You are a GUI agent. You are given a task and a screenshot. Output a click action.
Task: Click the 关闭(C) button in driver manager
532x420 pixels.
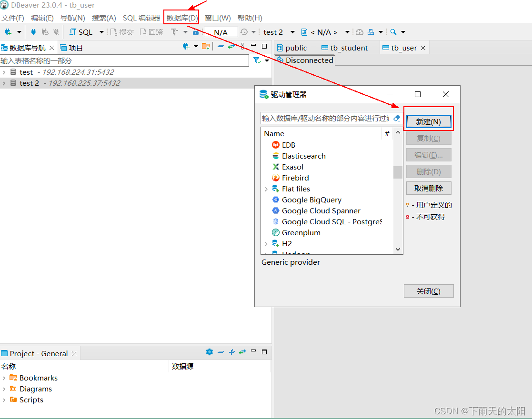click(x=429, y=291)
